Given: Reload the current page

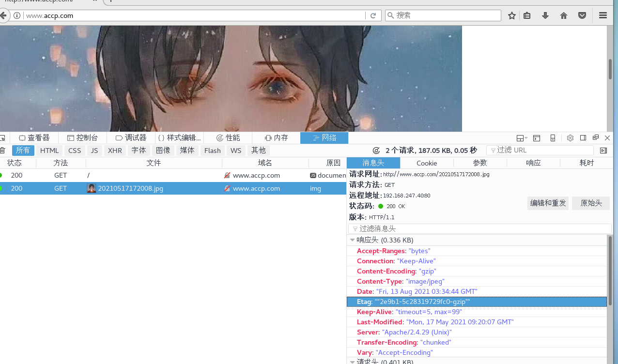Looking at the screenshot, I should pyautogui.click(x=373, y=15).
